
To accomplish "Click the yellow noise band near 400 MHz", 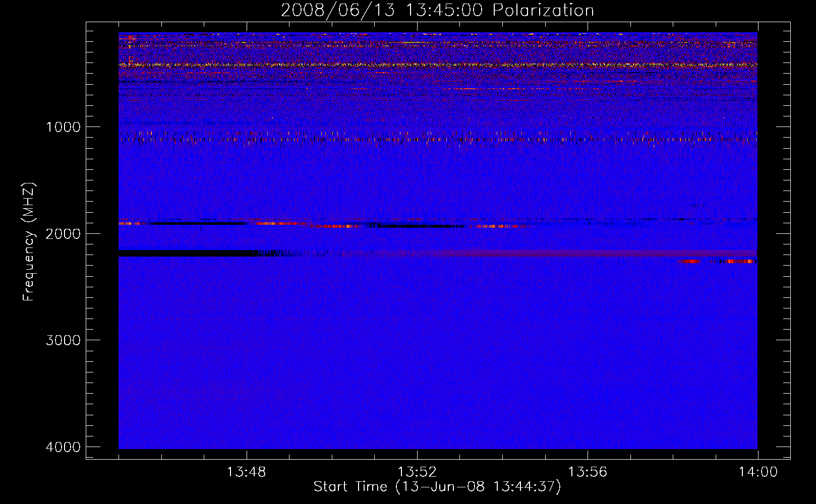I will tap(438, 65).
